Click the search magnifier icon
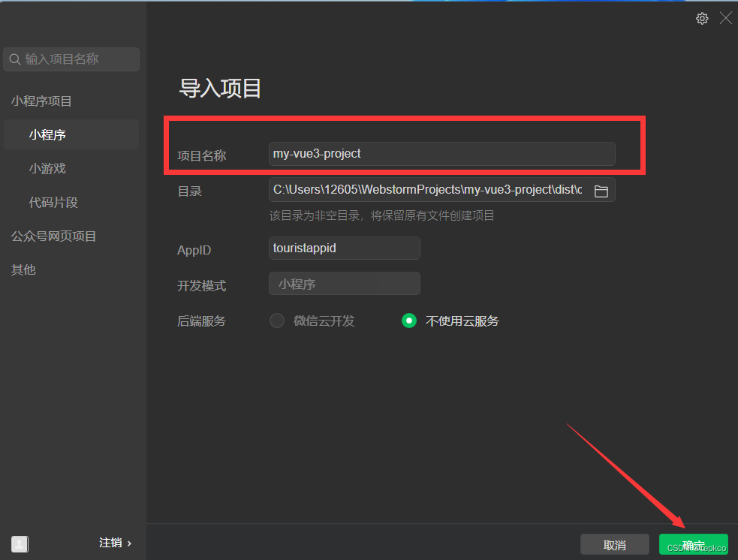 14,59
